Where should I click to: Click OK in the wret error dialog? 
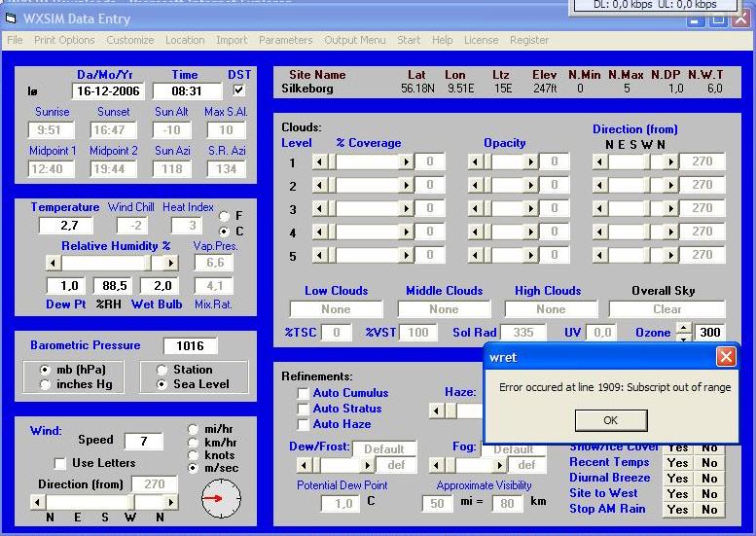tap(610, 420)
